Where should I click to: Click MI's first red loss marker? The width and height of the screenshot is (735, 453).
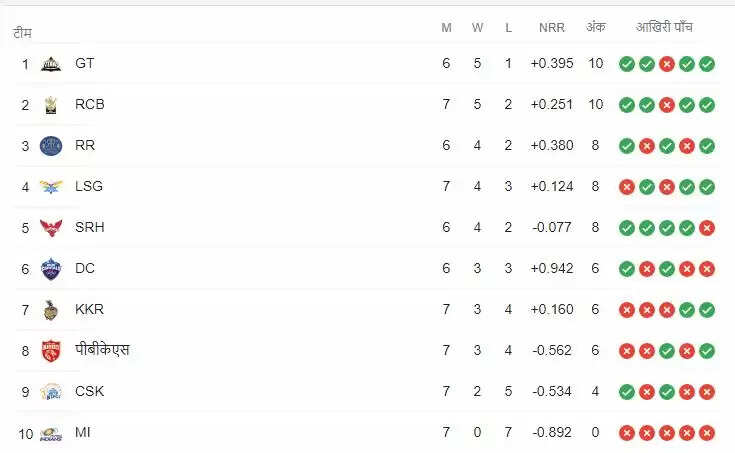coord(627,433)
